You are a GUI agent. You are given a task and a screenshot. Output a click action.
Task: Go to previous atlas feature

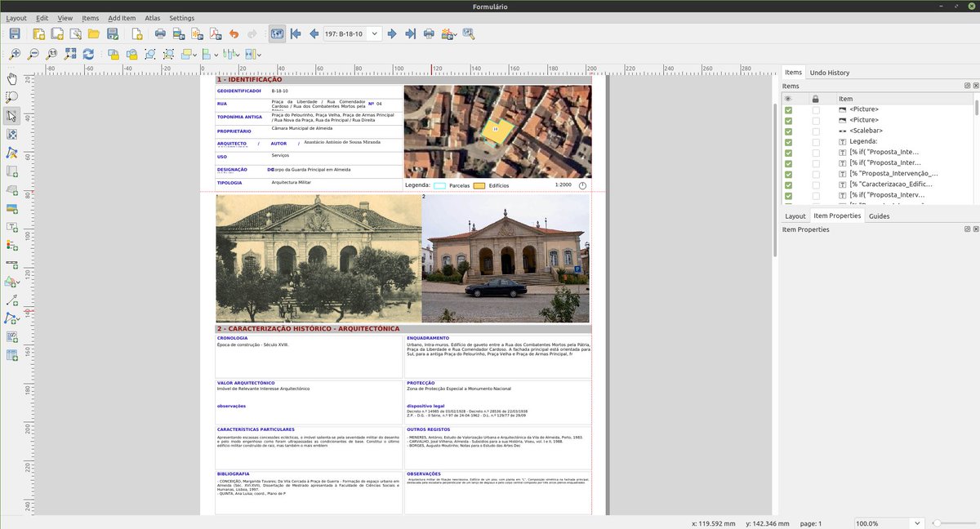pos(314,33)
